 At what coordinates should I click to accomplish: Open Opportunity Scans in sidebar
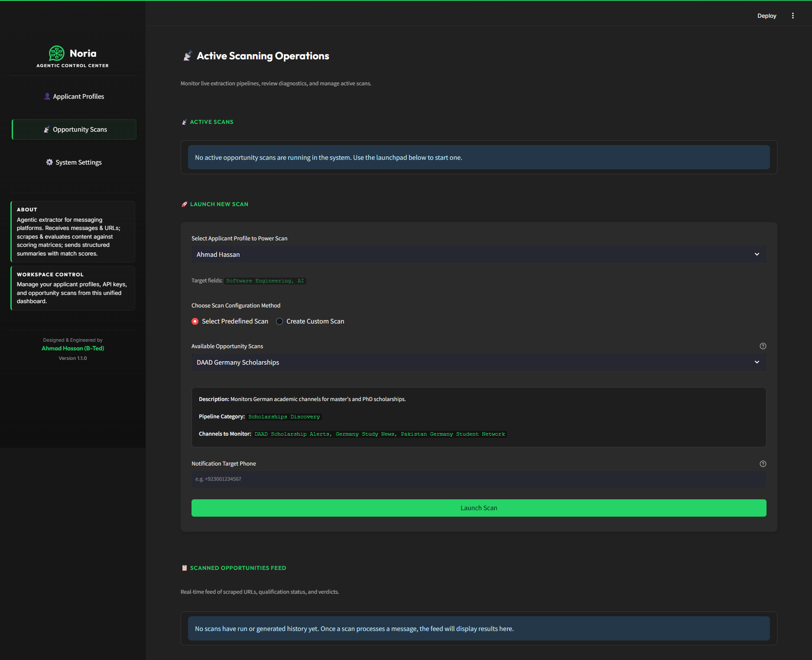(x=74, y=129)
